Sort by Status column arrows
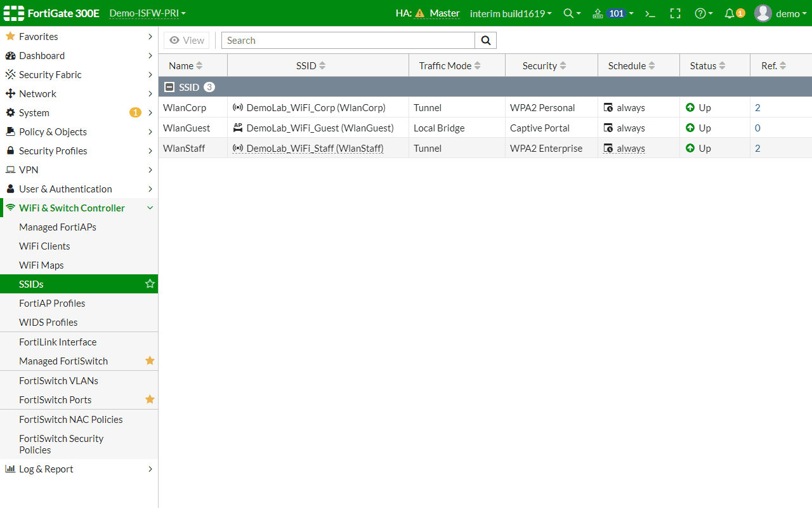Screen dimensions: 812x508 (x=722, y=66)
